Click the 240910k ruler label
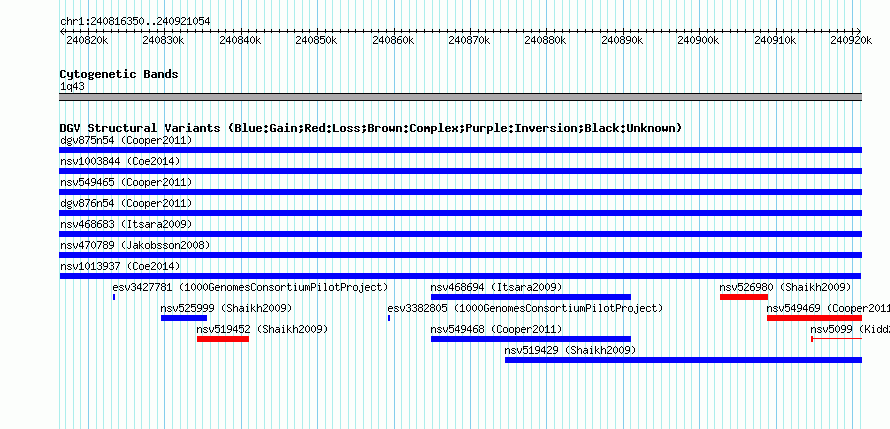 point(775,40)
